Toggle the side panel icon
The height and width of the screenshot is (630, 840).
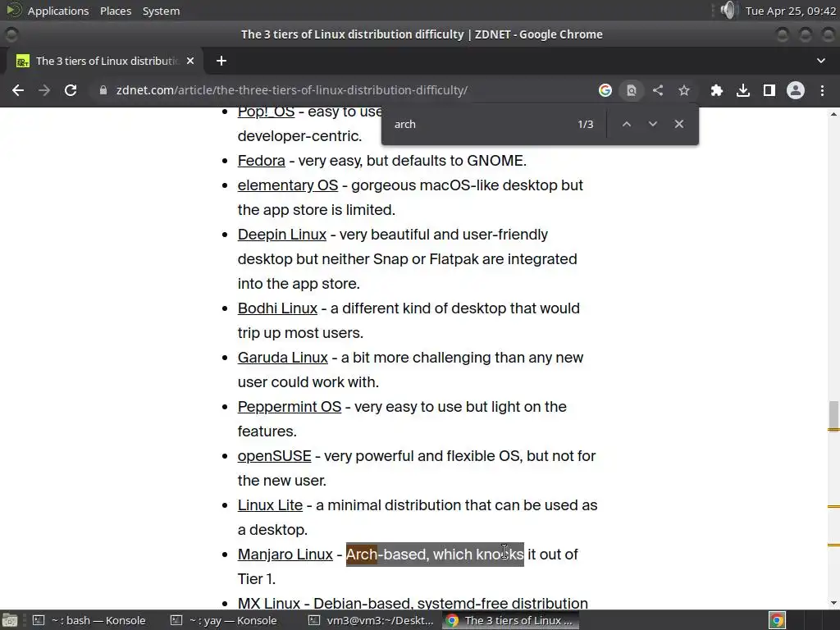click(x=769, y=90)
